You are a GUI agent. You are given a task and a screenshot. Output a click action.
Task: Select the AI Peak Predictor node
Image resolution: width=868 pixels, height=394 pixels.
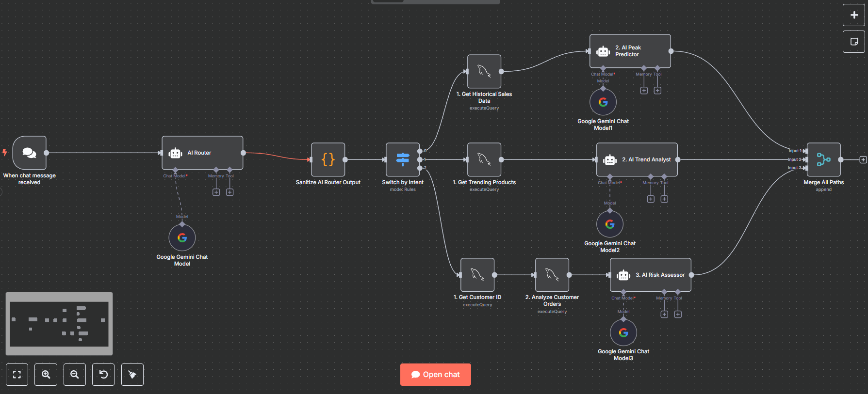tap(630, 51)
